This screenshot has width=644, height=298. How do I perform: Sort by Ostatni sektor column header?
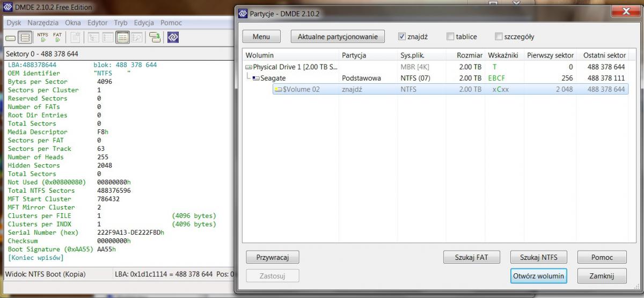point(603,55)
